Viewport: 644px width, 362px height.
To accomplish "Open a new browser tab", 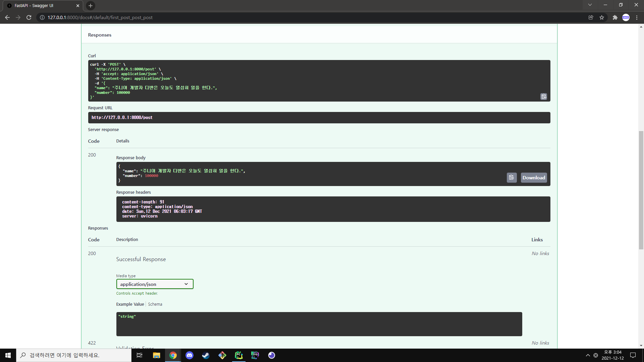I will 90,6.
